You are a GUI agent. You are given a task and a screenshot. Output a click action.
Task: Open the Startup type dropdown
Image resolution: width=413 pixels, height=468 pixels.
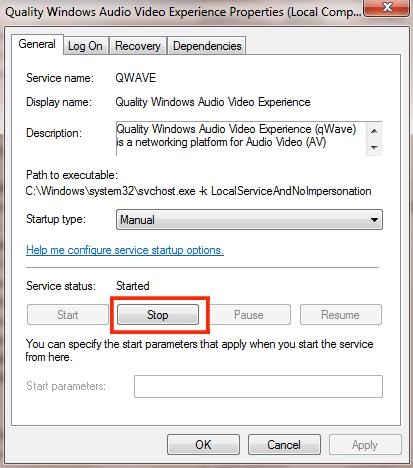[x=249, y=220]
